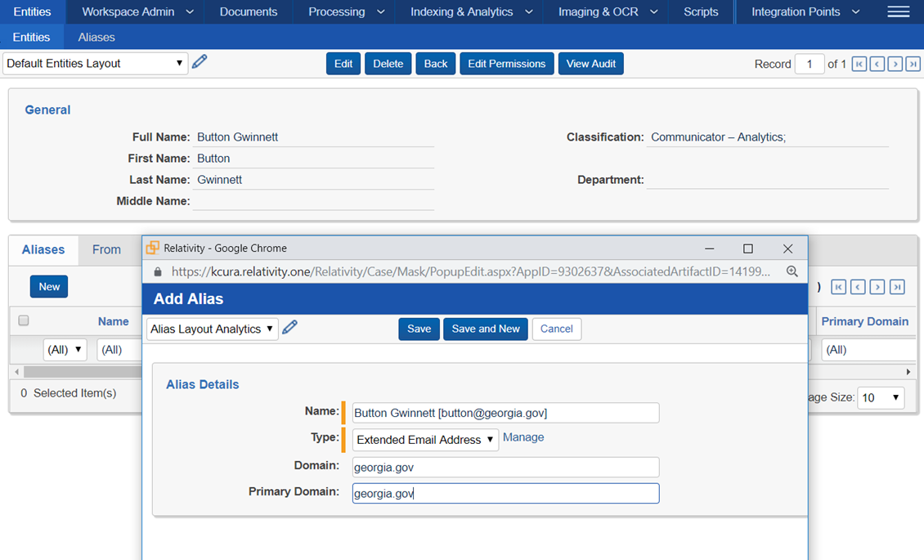
Task: Switch to the From tab
Action: point(106,249)
